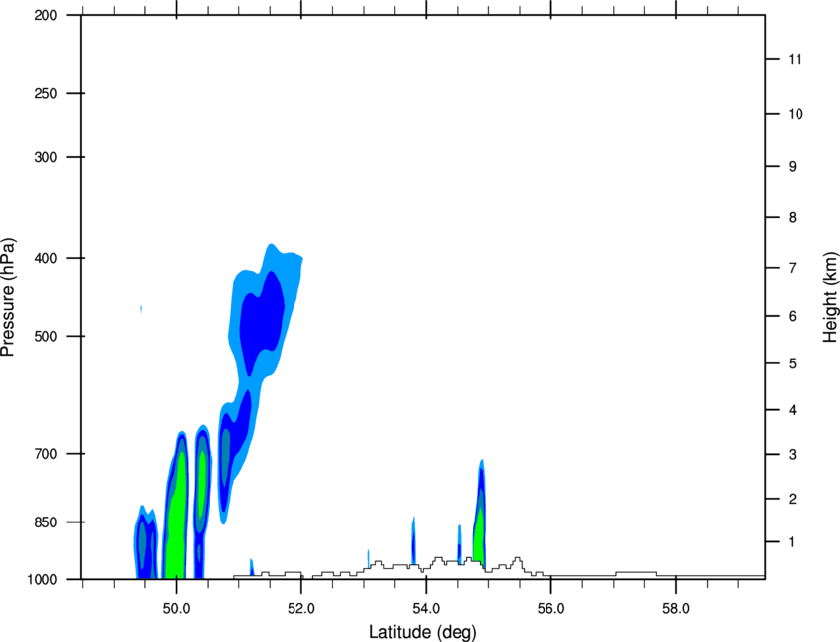Click the 11 km height label
Image resolution: width=840 pixels, height=642 pixels.
(795, 59)
